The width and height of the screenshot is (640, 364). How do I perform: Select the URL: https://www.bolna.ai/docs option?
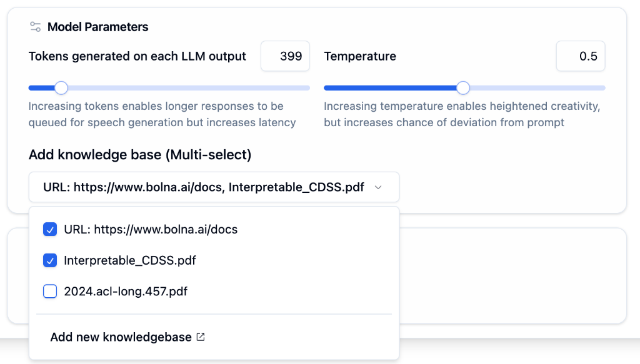point(150,229)
